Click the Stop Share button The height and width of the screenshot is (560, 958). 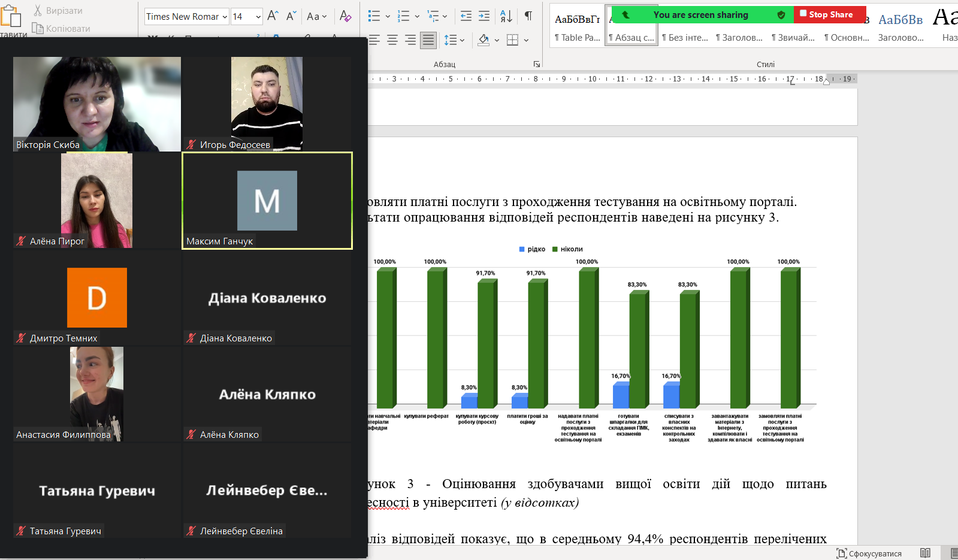(830, 14)
